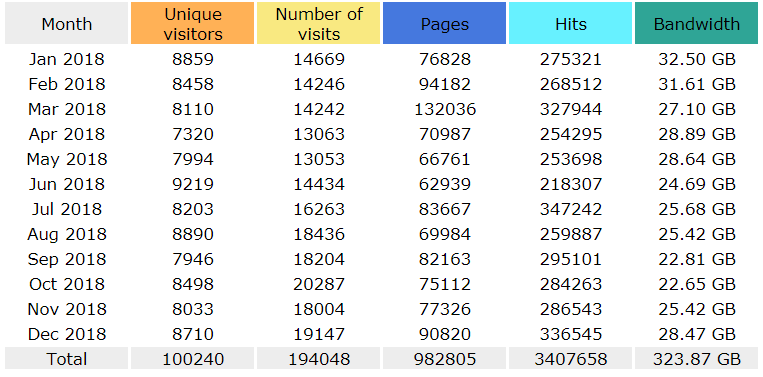The height and width of the screenshot is (377, 763).
Task: Select the blue Pages column header
Action: pos(444,23)
